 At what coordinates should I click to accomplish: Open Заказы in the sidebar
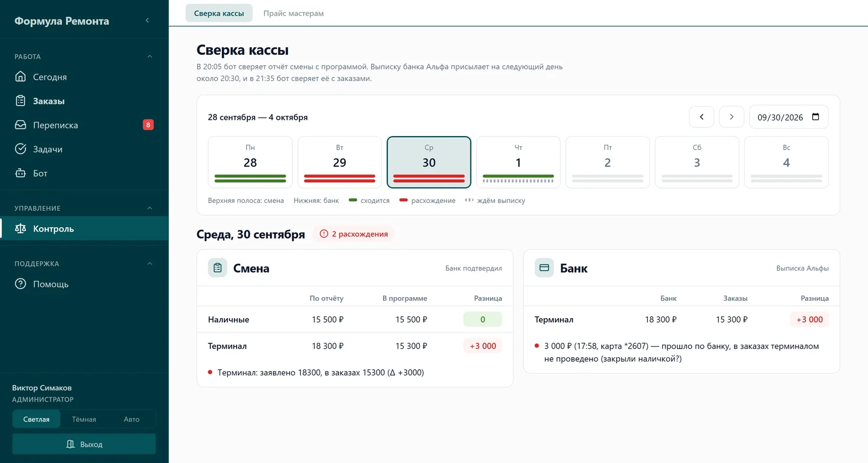[x=84, y=101]
